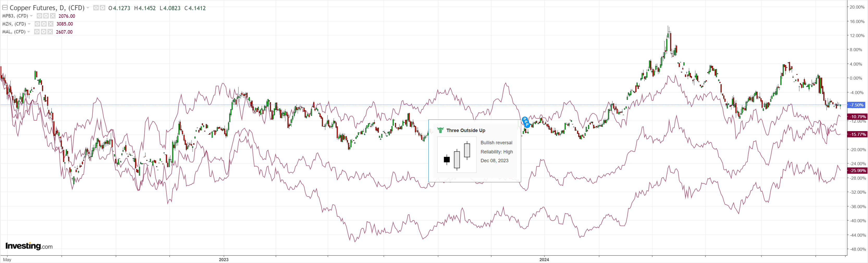
Task: Click the -7.50% current price label
Action: pos(856,105)
